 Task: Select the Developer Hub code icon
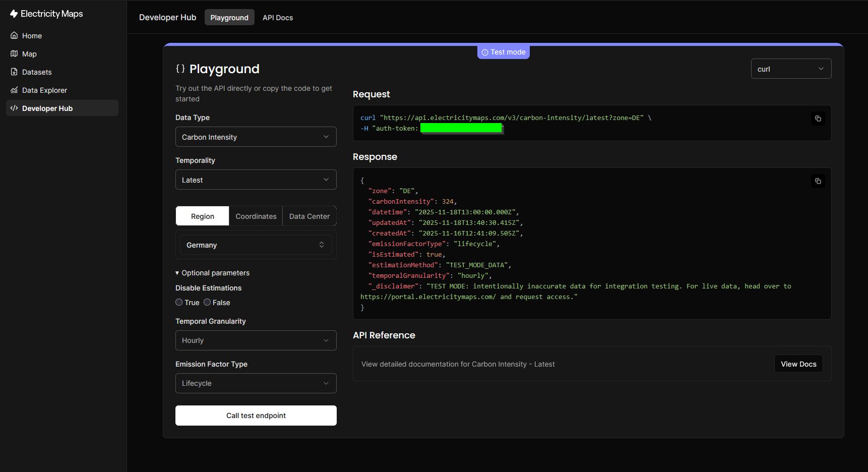pos(14,108)
